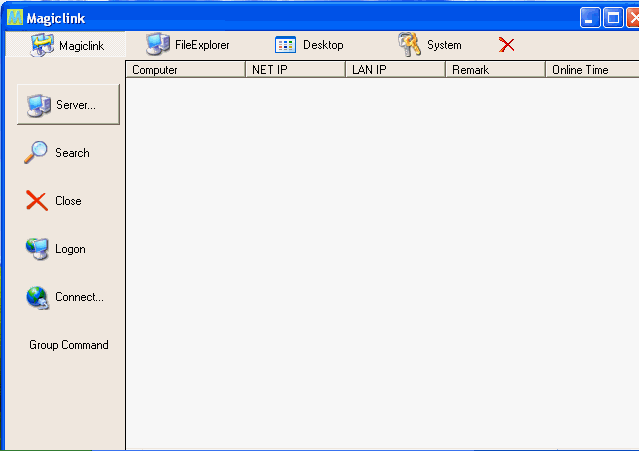
Task: Minimize the Magiclink window
Action: tap(590, 17)
